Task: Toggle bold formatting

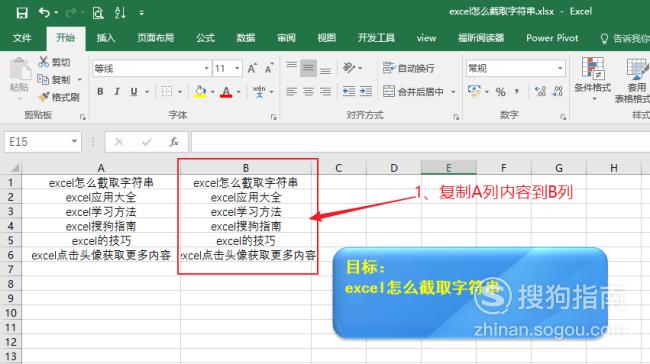Action: [100, 92]
